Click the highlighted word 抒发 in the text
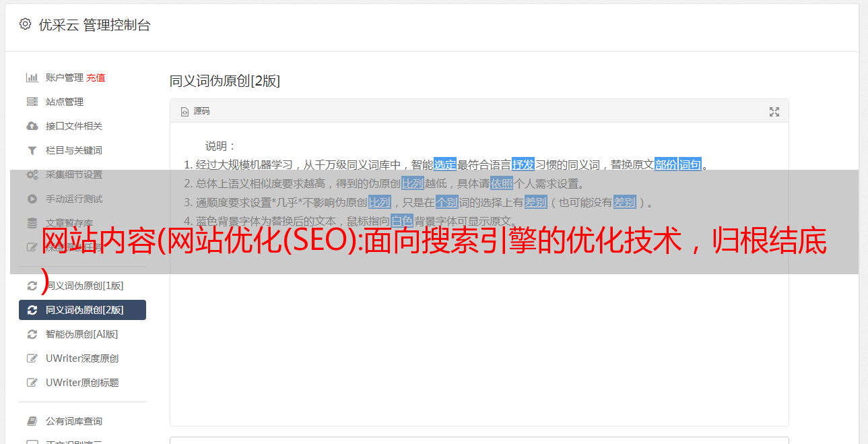 pyautogui.click(x=523, y=164)
